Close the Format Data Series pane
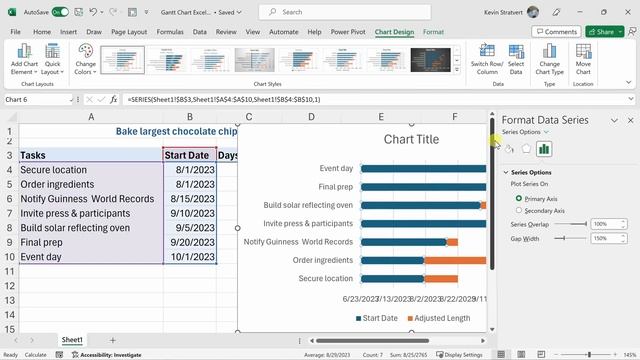 [631, 120]
